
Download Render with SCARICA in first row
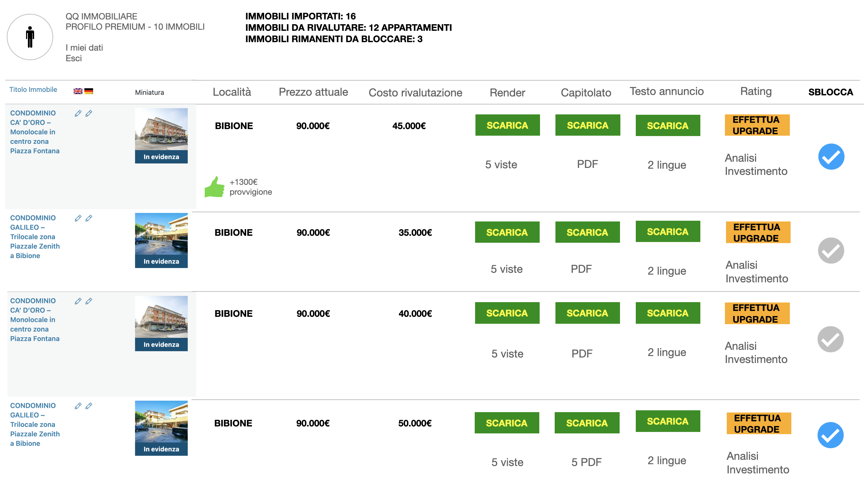[507, 125]
